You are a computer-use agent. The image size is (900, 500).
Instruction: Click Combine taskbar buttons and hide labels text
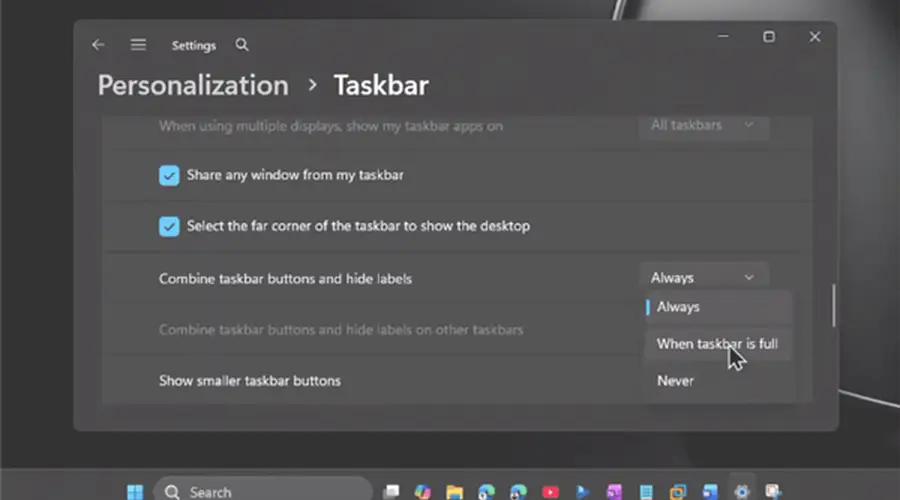[285, 278]
